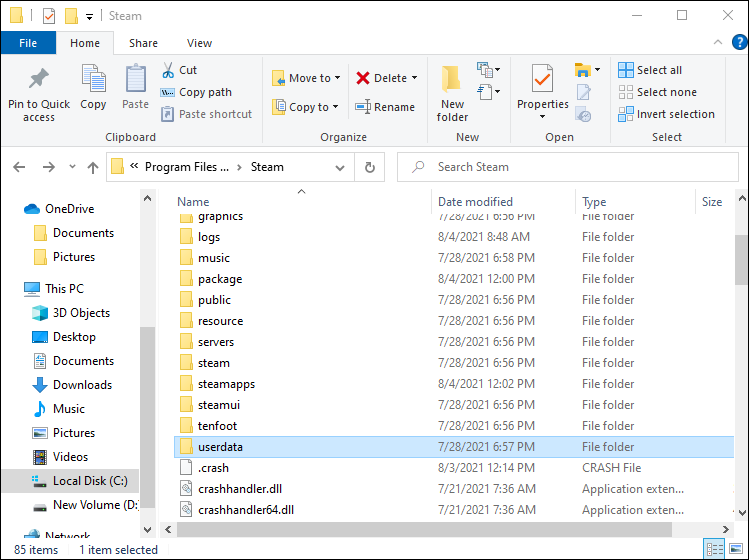Sort by the Name column header
749x560 pixels.
click(x=193, y=202)
